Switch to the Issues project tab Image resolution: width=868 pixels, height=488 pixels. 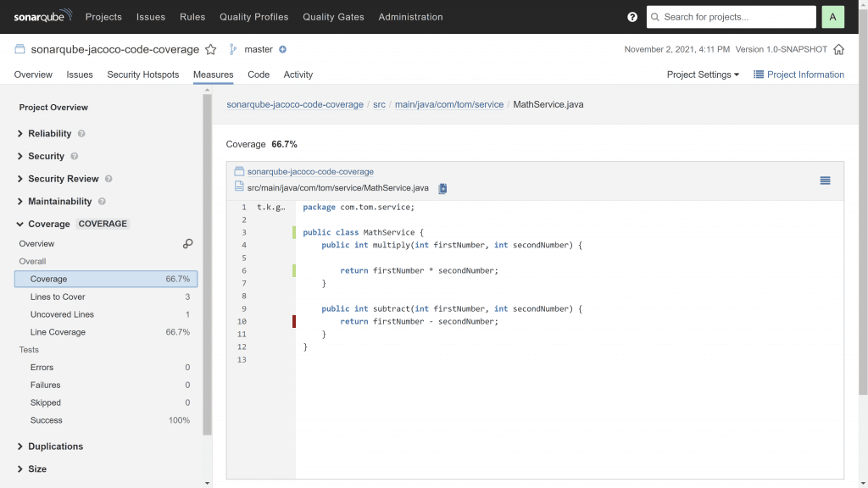click(x=80, y=75)
